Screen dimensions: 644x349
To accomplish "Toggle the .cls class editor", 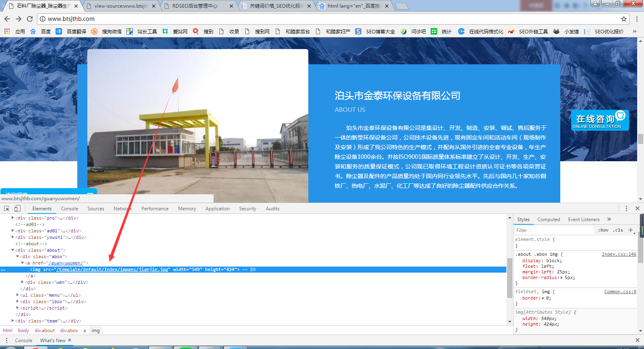I will [618, 230].
